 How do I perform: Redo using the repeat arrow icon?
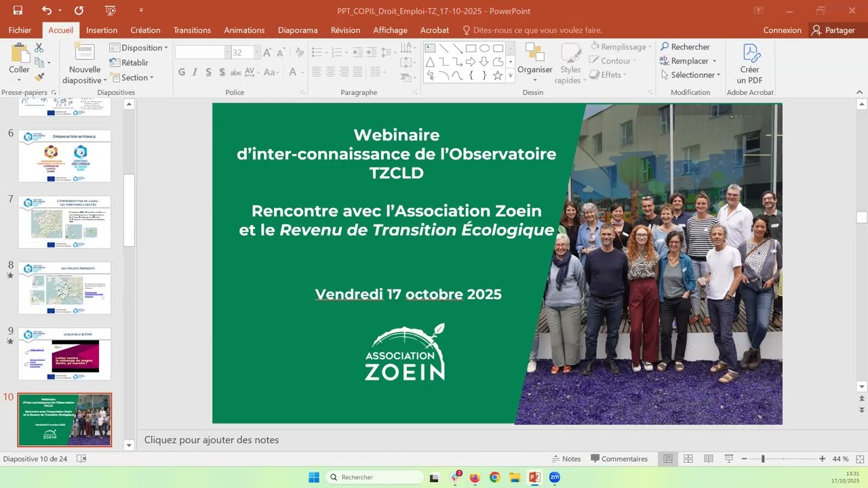(x=79, y=10)
